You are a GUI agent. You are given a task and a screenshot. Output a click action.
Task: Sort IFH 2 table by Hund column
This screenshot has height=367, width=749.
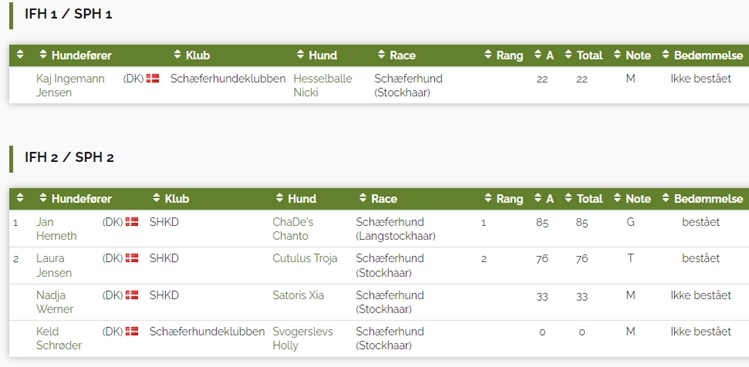(x=296, y=199)
